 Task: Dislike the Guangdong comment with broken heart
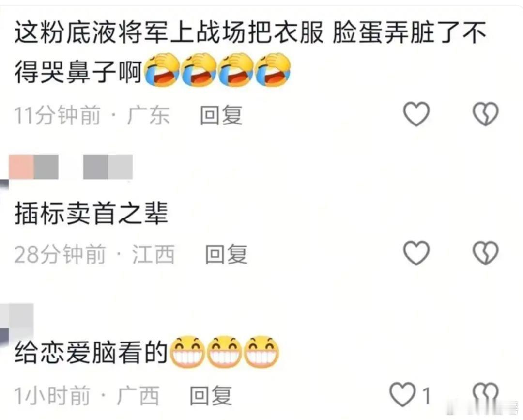(x=486, y=114)
